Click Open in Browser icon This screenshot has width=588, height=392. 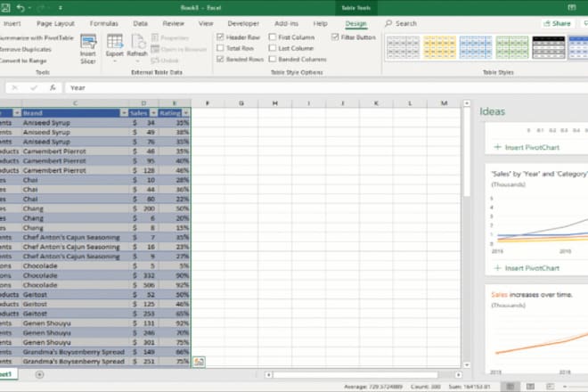[x=155, y=49]
